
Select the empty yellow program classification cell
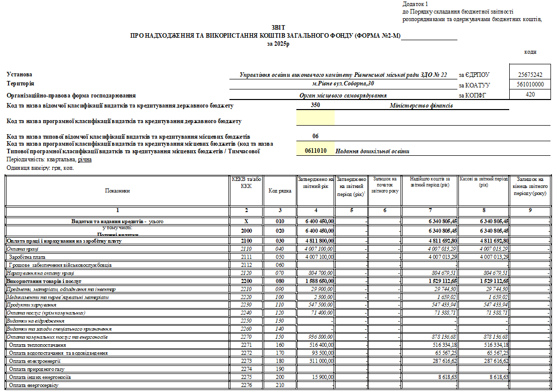pos(315,118)
